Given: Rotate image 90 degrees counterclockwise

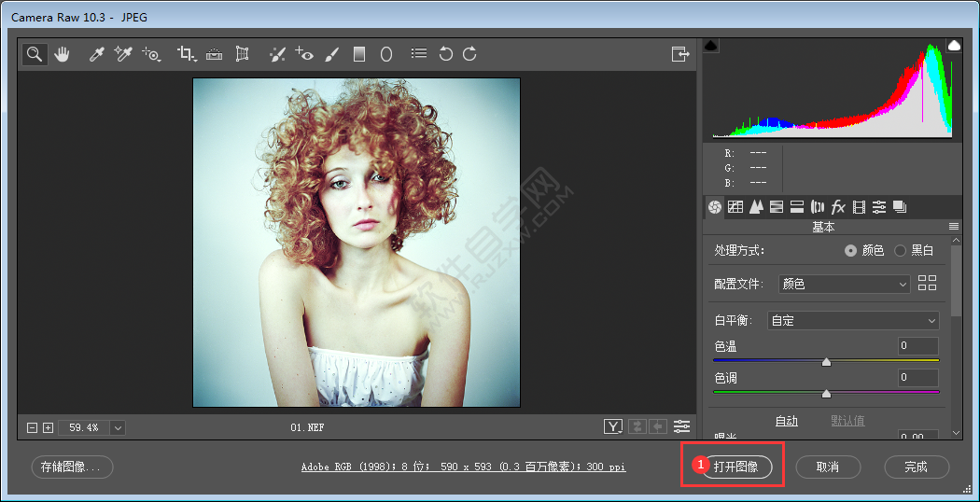Looking at the screenshot, I should [445, 54].
